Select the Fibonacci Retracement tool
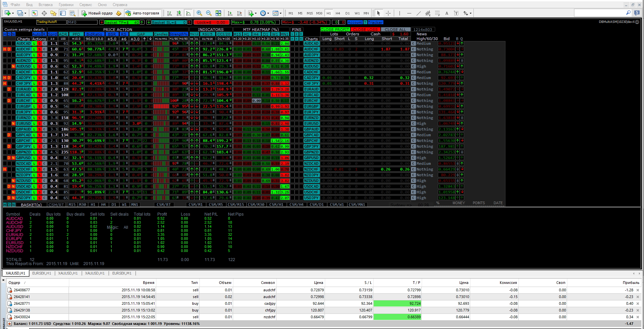Screen dimensions: 644x329 click(437, 13)
